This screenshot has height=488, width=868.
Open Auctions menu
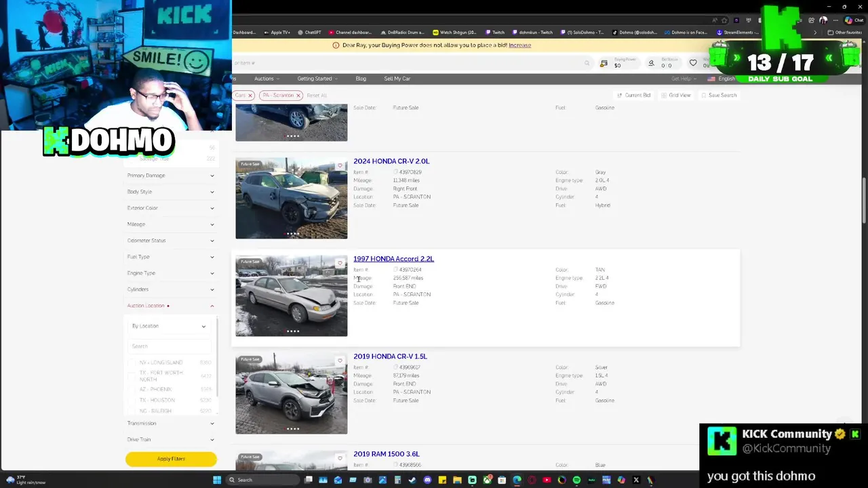tap(267, 79)
